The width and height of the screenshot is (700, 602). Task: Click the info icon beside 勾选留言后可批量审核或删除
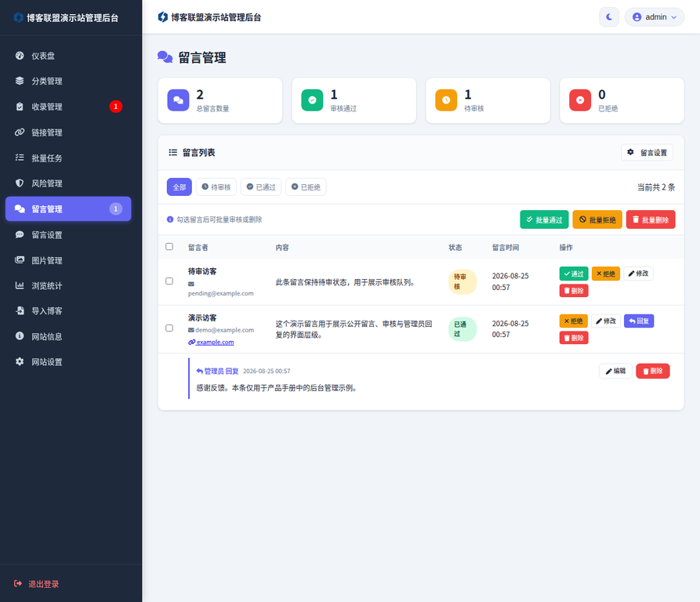click(x=170, y=219)
